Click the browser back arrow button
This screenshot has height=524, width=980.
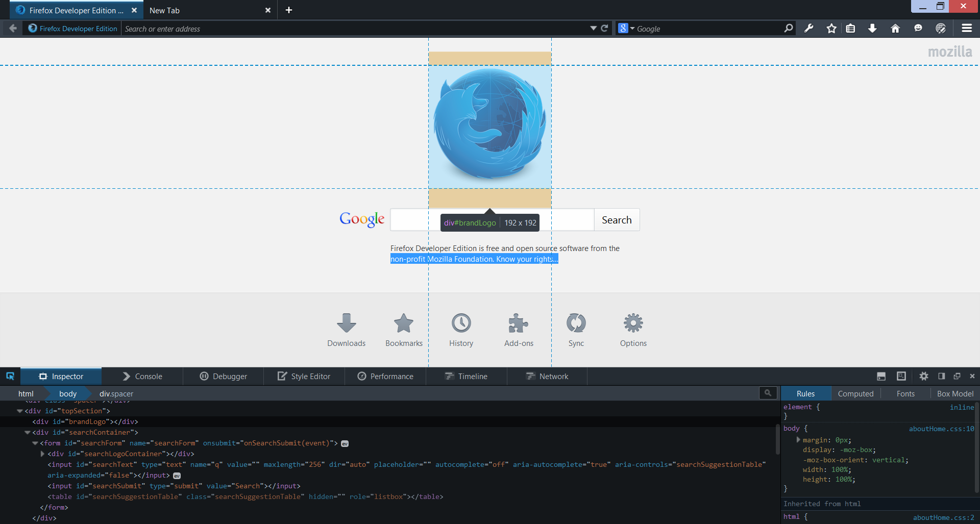click(x=13, y=29)
